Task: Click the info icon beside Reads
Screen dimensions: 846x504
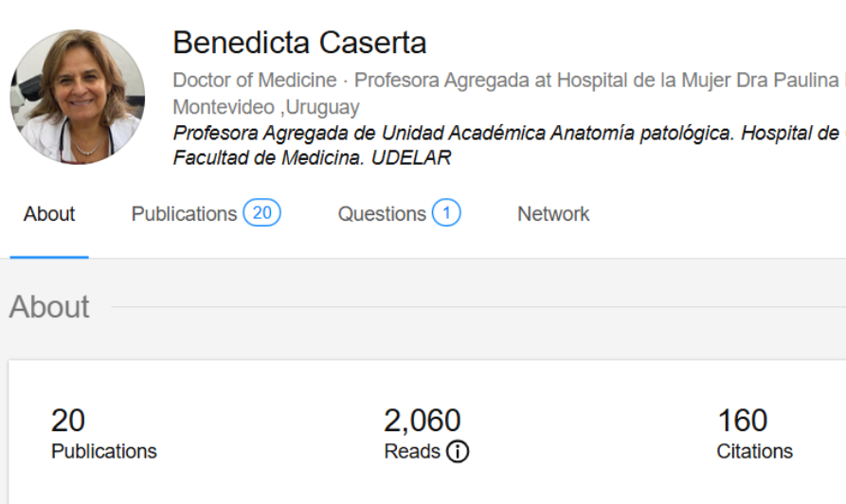Action: pos(457,452)
